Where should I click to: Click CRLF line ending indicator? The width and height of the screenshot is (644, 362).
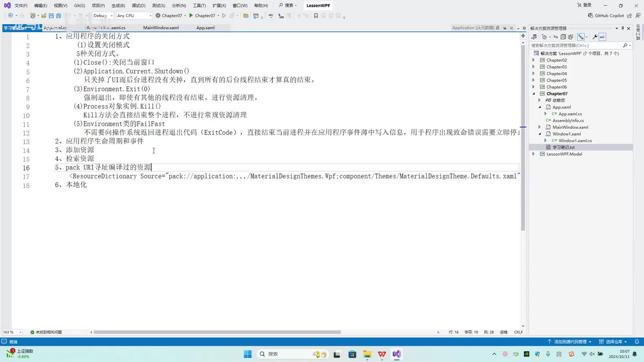(x=518, y=332)
